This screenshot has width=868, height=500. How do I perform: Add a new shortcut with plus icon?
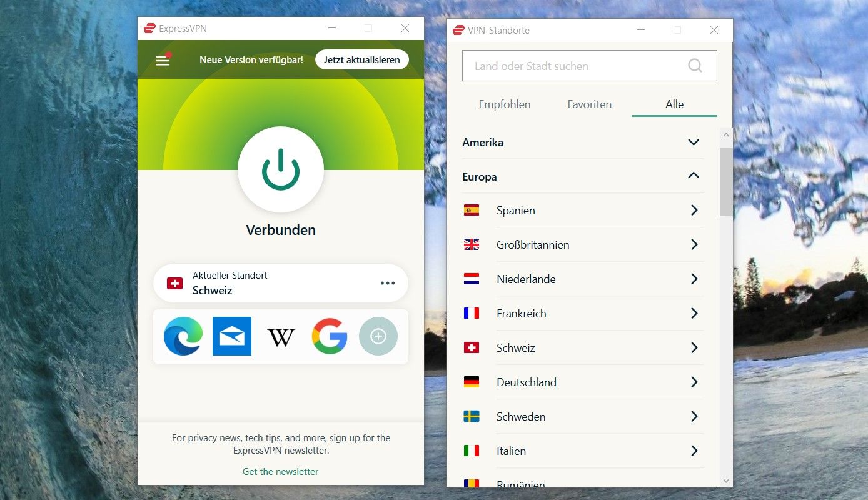[378, 336]
